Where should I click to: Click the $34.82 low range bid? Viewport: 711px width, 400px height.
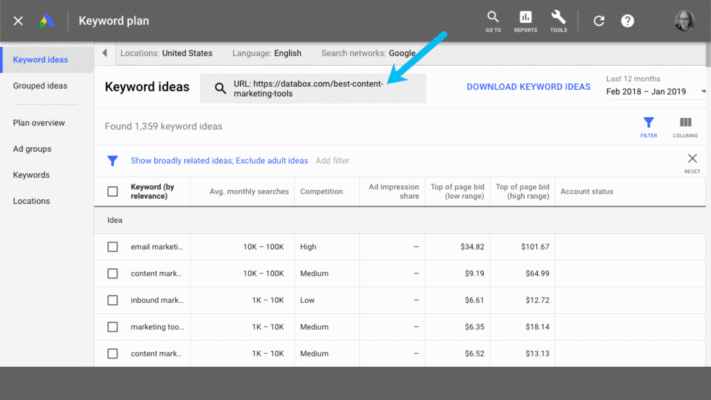pyautogui.click(x=472, y=247)
